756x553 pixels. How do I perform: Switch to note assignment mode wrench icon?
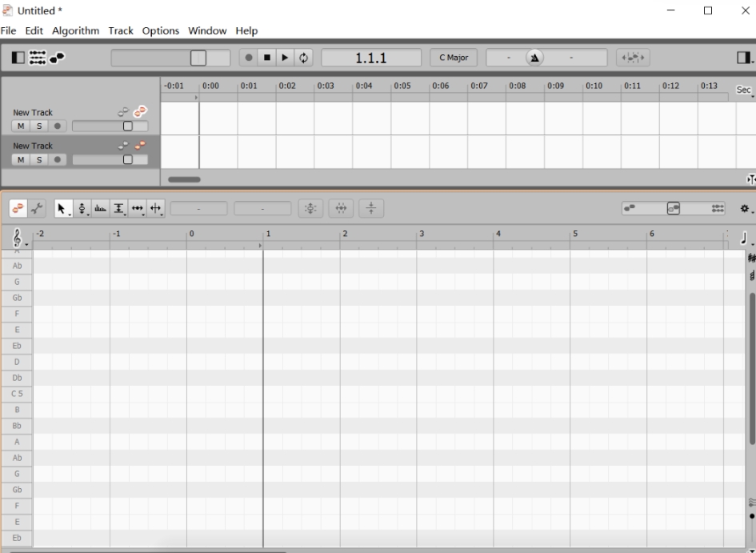coord(36,209)
